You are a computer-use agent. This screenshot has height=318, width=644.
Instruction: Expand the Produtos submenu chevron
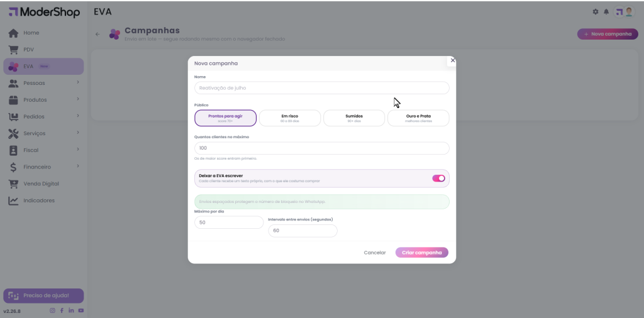coord(77,99)
